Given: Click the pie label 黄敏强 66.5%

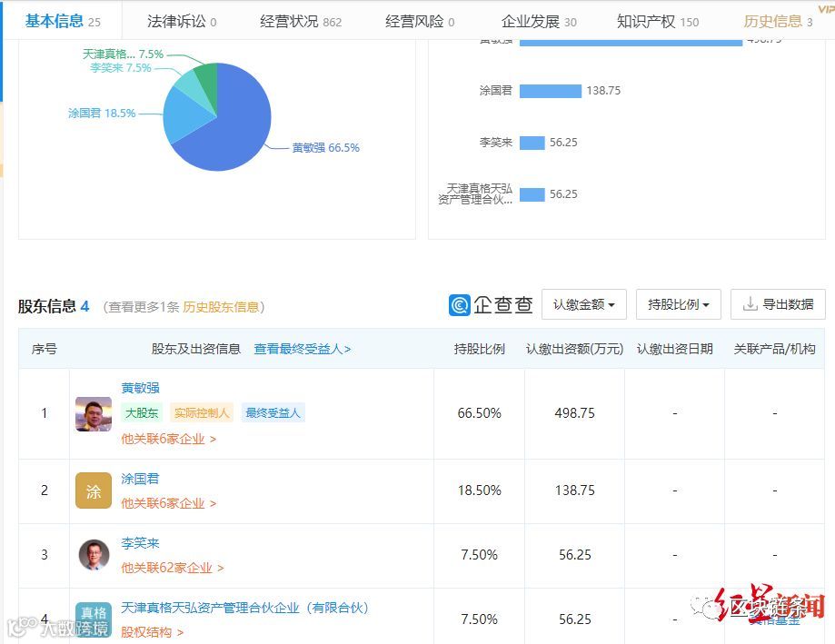Looking at the screenshot, I should pos(326,147).
